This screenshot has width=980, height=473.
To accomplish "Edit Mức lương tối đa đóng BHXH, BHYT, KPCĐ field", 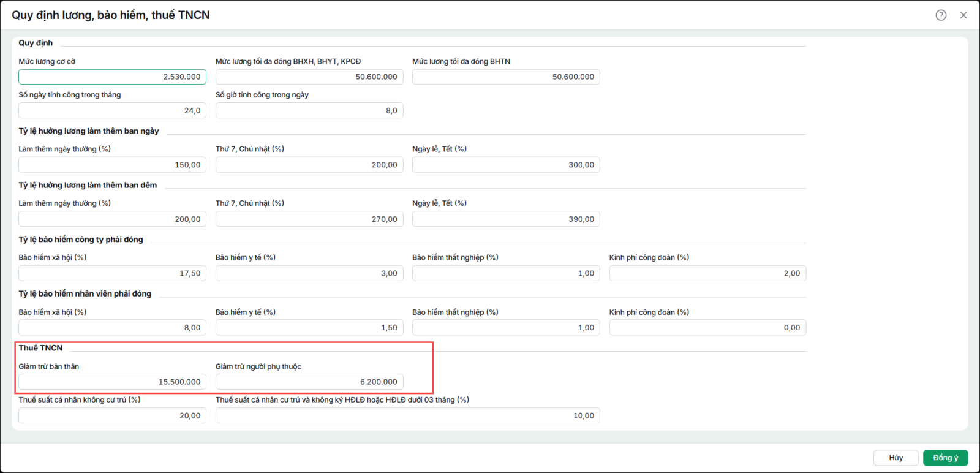I will 309,77.
